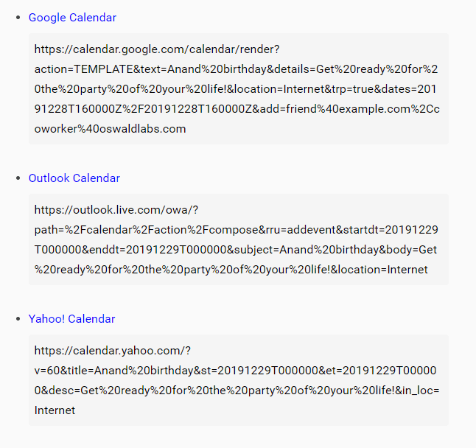The height and width of the screenshot is (448, 476).
Task: Open the Outlook Calendar link
Action: tap(74, 178)
